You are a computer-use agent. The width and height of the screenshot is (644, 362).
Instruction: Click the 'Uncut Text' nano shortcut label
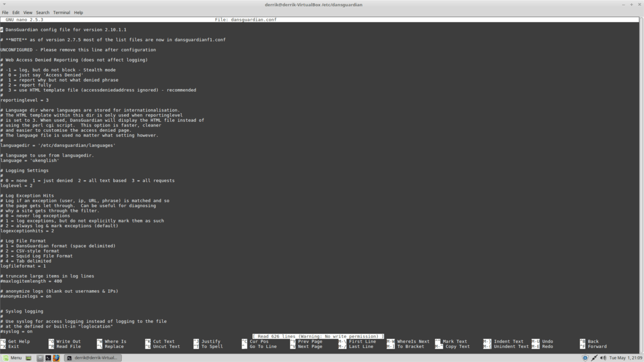166,346
